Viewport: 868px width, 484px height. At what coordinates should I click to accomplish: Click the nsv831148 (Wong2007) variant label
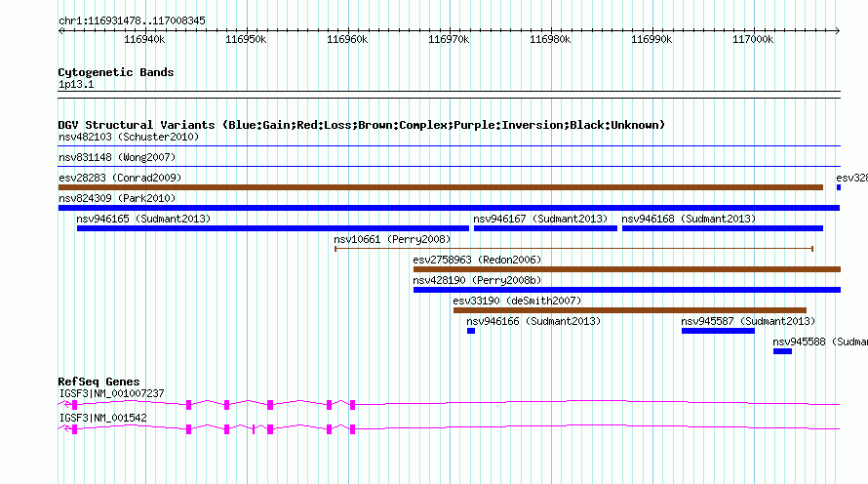(117, 157)
